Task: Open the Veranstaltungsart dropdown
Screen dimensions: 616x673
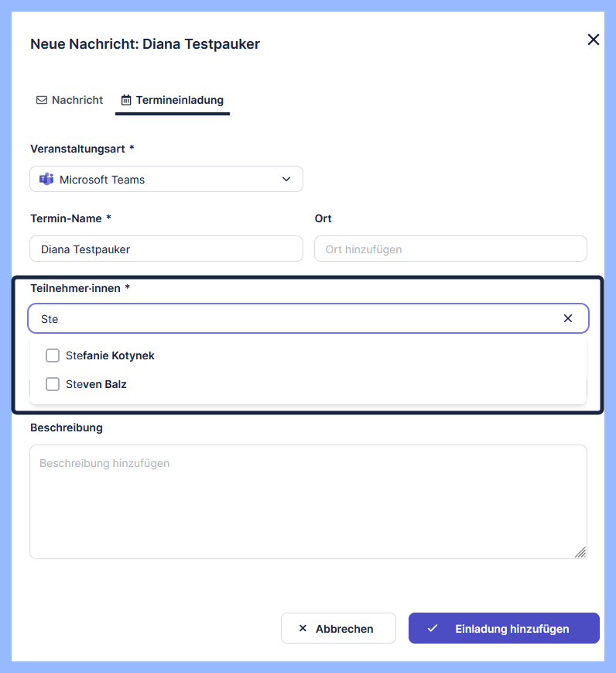Action: (x=166, y=179)
